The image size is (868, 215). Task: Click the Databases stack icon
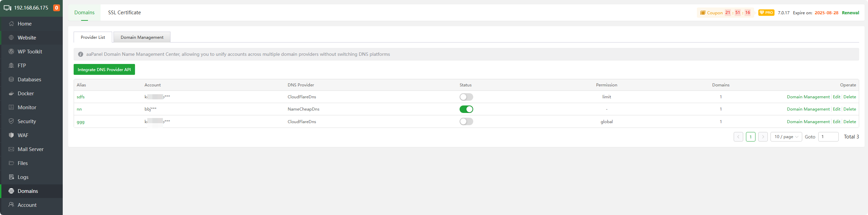[x=11, y=80]
